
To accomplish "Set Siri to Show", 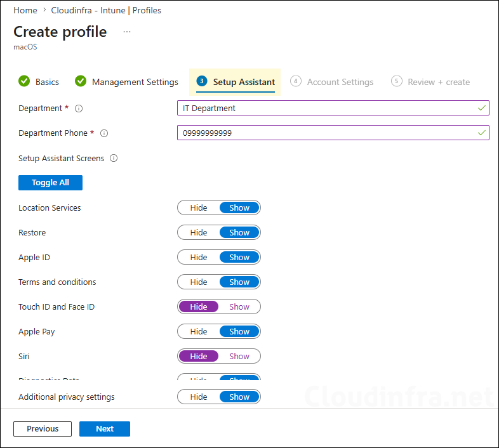I will point(239,357).
